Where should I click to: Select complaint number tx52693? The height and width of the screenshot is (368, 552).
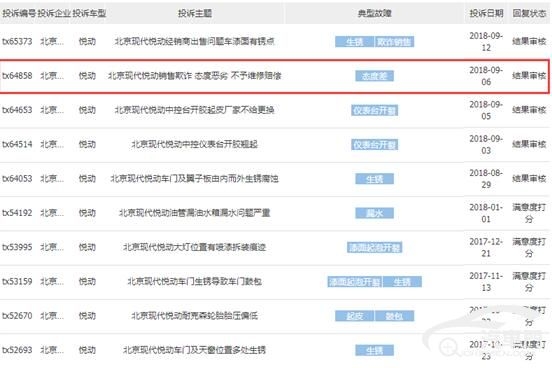click(x=17, y=350)
